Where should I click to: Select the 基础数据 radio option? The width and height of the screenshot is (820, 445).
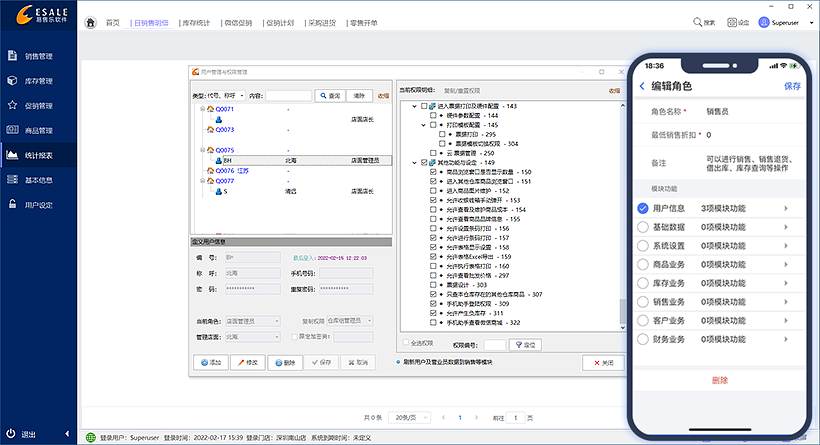643,227
